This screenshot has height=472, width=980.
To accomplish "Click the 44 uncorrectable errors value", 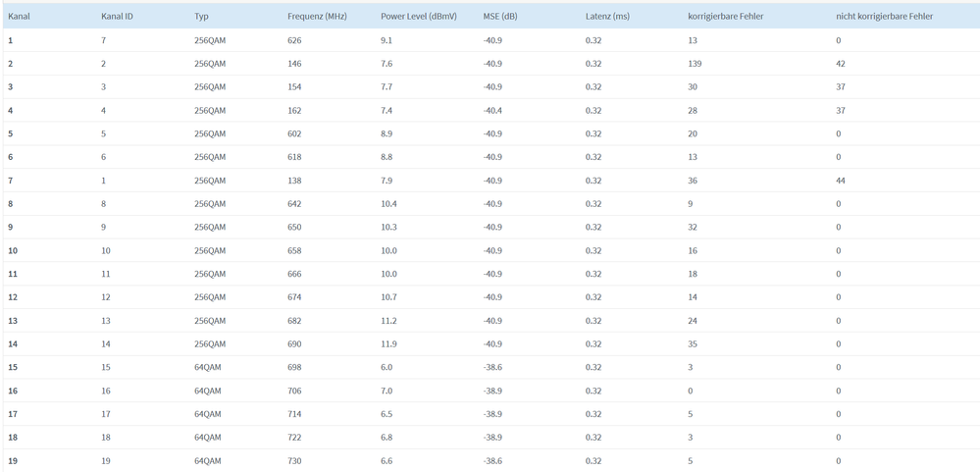I will point(841,181).
